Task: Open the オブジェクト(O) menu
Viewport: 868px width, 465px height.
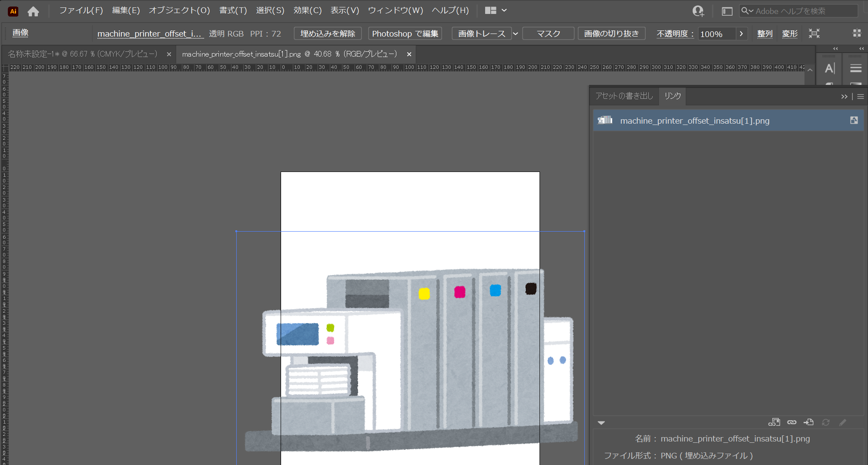Action: (179, 10)
